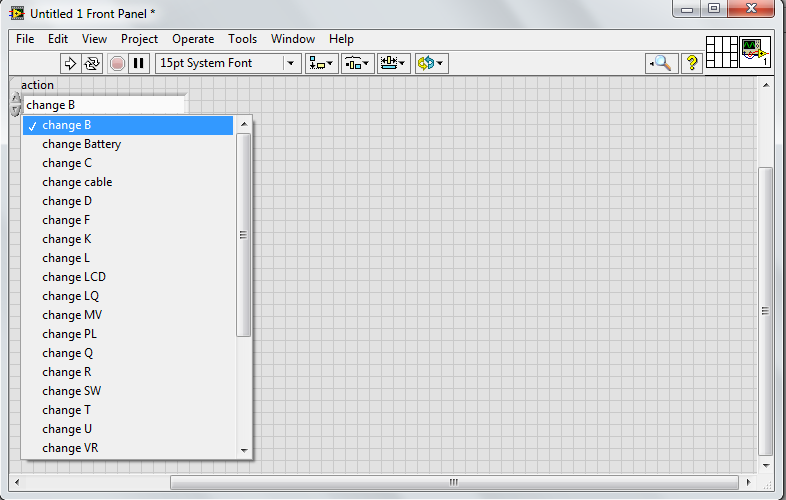
Task: Pause the VI execution
Action: click(139, 63)
